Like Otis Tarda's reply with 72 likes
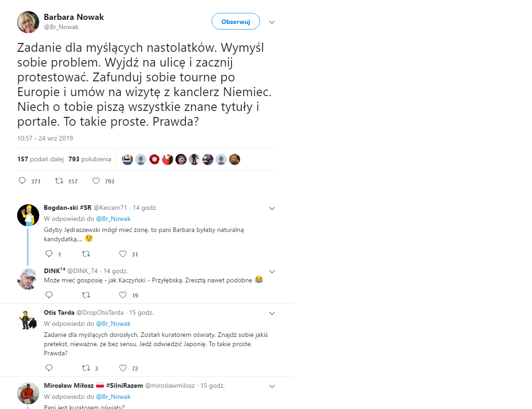Image resolution: width=532 pixels, height=409 pixels. click(123, 368)
